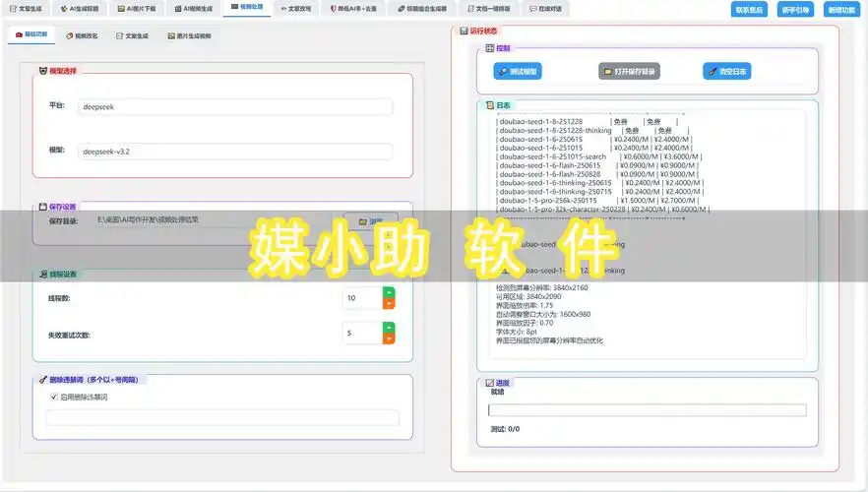Click log row doubao-seed-1-8-251228-thinking
This screenshot has width=868, height=492.
592,131
